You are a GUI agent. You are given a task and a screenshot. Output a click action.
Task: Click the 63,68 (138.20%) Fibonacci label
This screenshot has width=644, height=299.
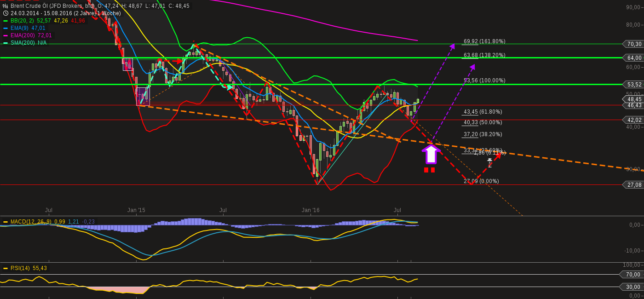coord(484,55)
